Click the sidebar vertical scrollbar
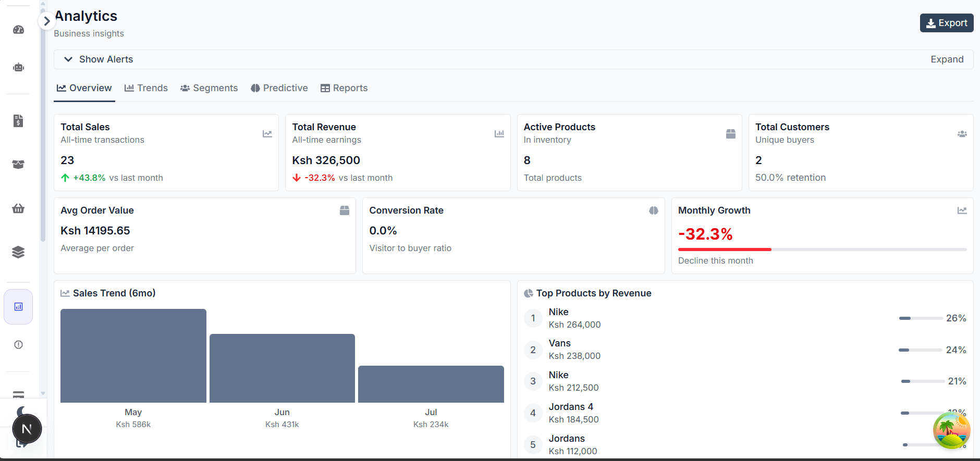 (x=43, y=125)
